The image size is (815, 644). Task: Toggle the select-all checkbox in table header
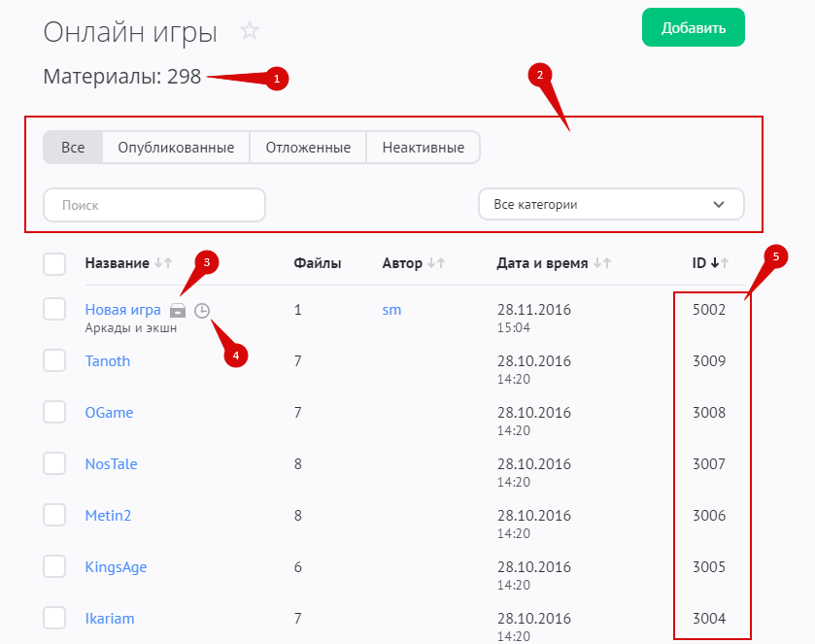click(54, 263)
